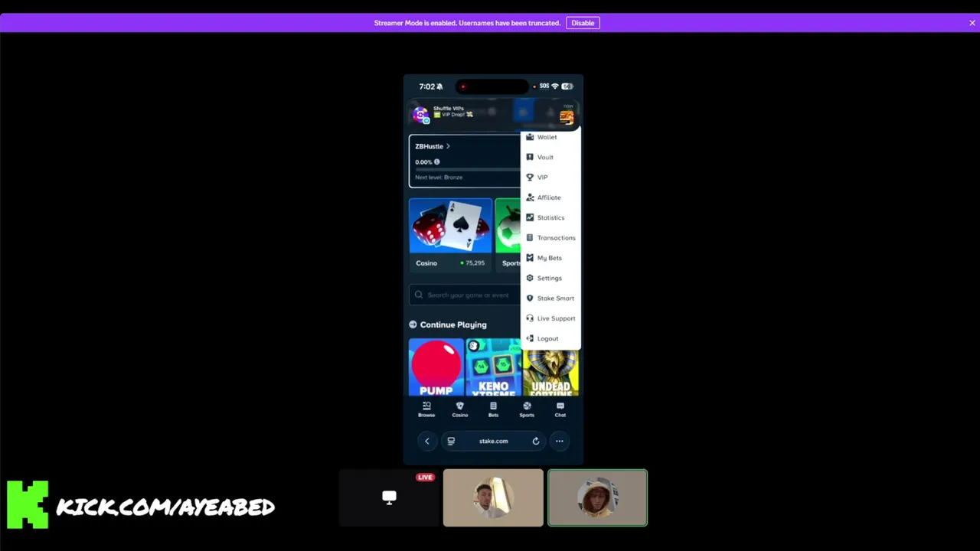Click the trophy icon beside VIP
The height and width of the screenshot is (551, 980).
[530, 177]
